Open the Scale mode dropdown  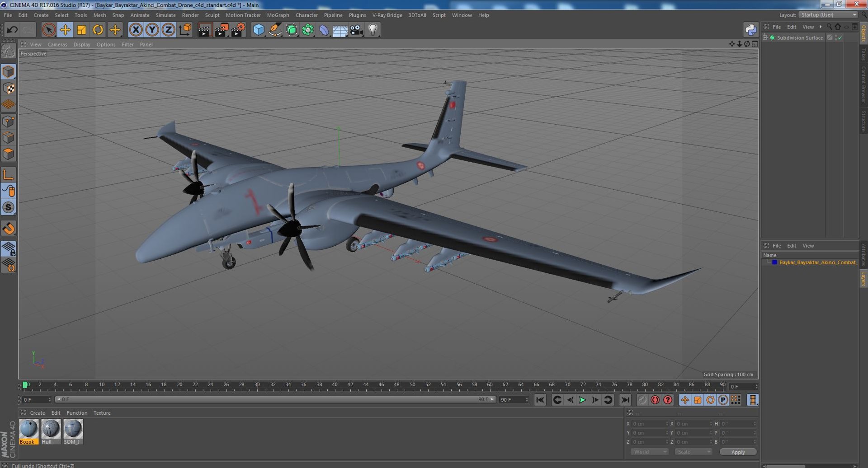click(693, 452)
